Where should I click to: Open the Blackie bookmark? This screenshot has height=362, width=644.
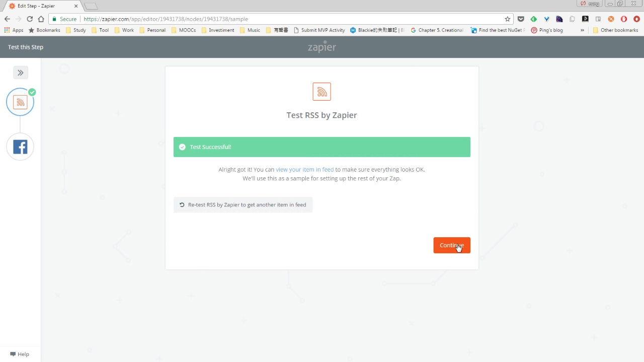point(377,30)
